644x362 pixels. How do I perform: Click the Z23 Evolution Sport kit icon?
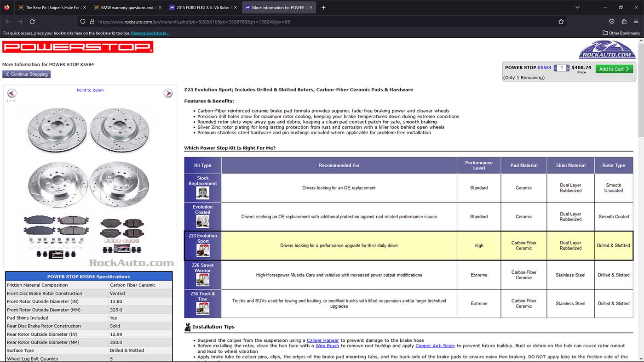pyautogui.click(x=203, y=250)
